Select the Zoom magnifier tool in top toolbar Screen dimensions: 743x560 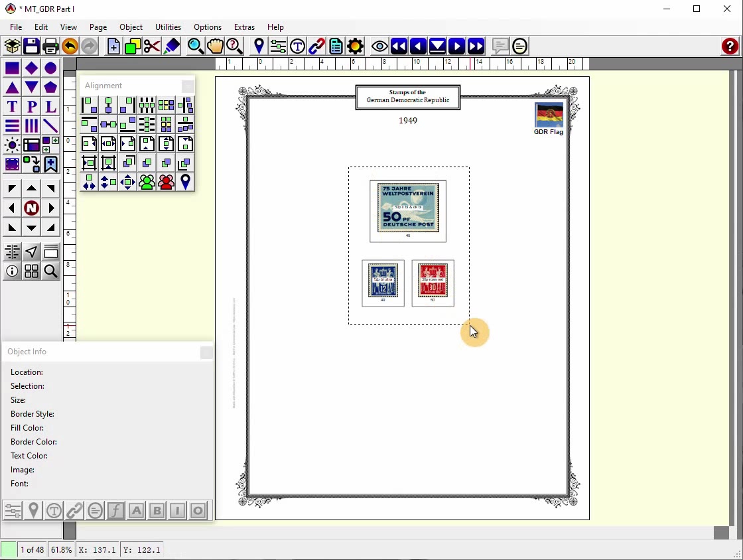(195, 46)
